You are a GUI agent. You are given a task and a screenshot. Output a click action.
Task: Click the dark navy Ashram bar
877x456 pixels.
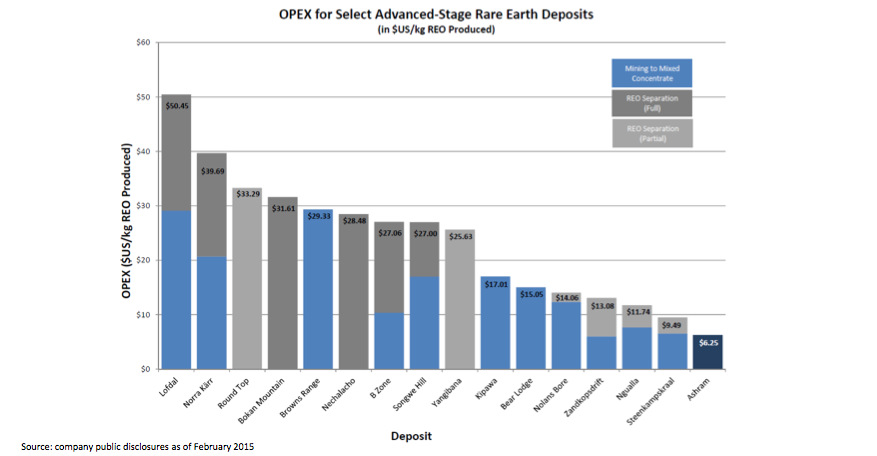tap(707, 352)
